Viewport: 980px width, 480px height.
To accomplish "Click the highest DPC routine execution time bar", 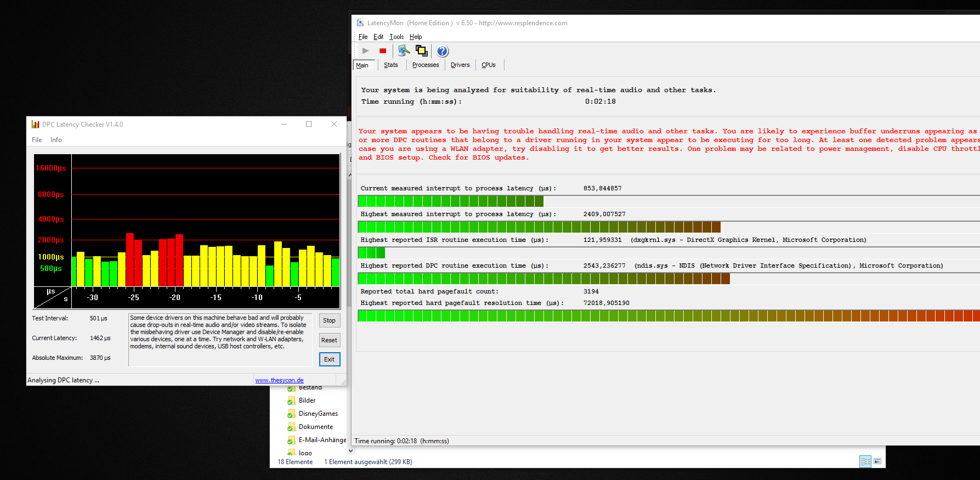I will 669,279.
